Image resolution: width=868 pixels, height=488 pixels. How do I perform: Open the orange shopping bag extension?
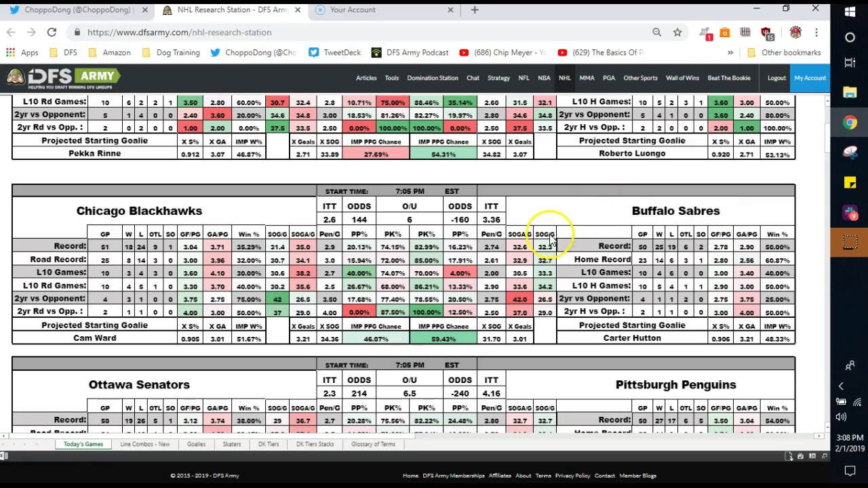click(x=725, y=32)
